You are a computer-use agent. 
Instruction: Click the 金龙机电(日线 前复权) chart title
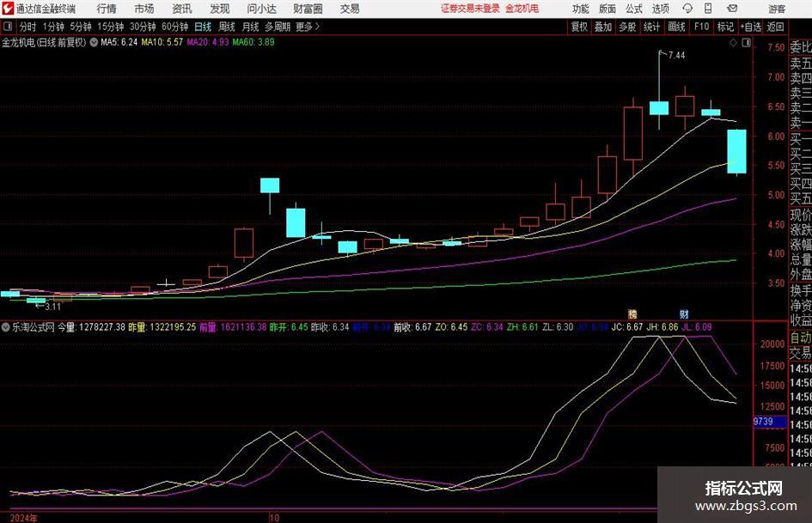[x=44, y=42]
